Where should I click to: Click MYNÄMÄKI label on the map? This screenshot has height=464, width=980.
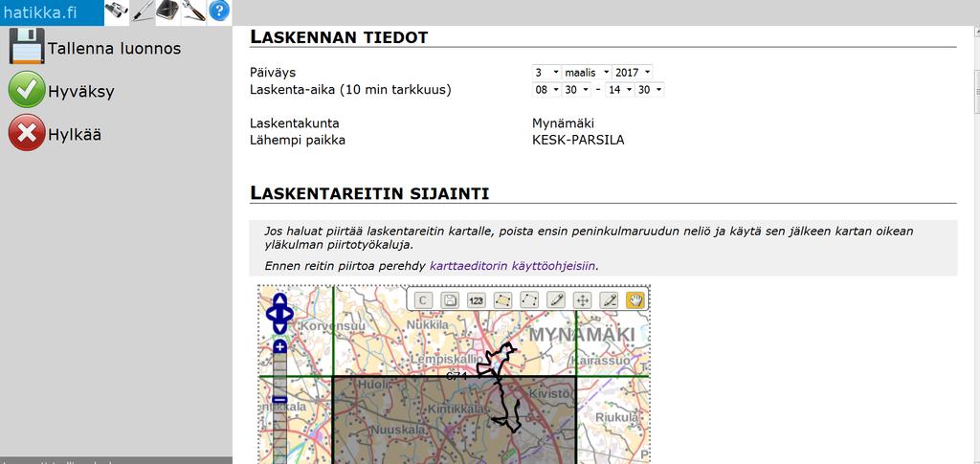[581, 335]
